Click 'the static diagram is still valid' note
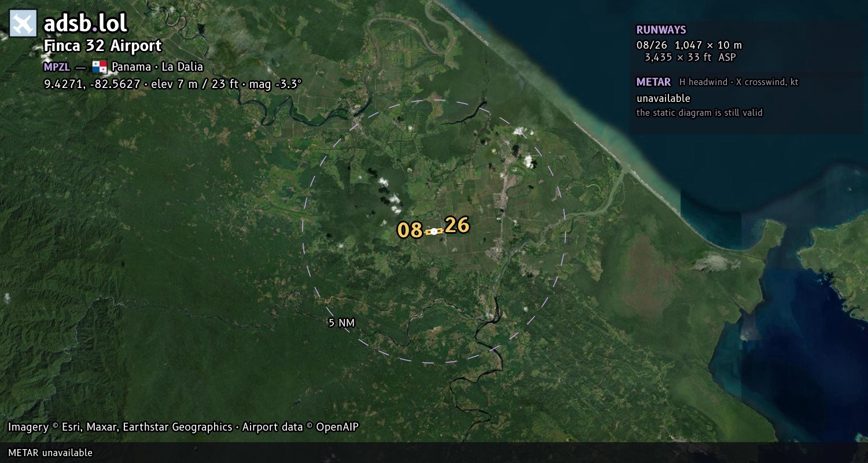 point(700,113)
